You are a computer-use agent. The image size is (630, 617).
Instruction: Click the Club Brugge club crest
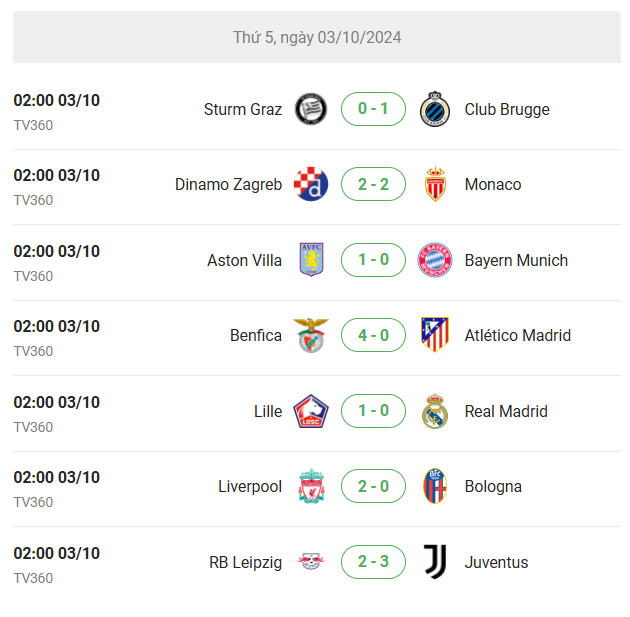pyautogui.click(x=435, y=109)
